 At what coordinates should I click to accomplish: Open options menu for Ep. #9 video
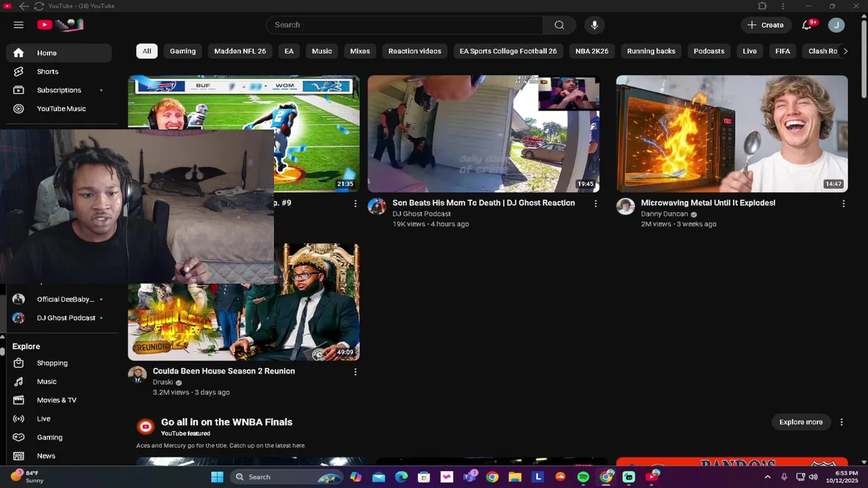tap(355, 203)
